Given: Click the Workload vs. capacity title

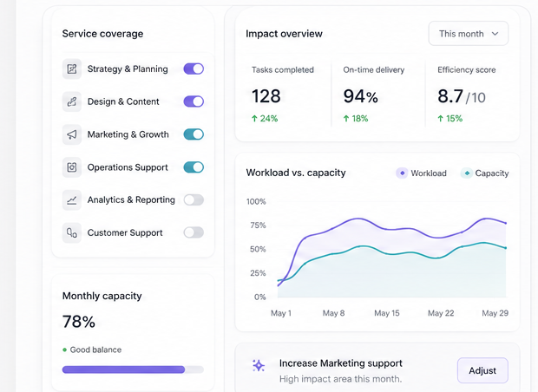Looking at the screenshot, I should coord(296,173).
